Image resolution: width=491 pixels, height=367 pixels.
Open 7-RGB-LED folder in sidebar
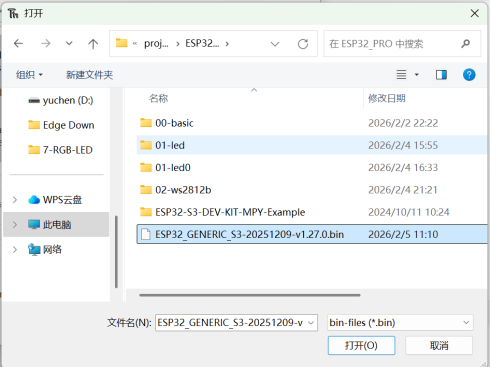[x=60, y=150]
